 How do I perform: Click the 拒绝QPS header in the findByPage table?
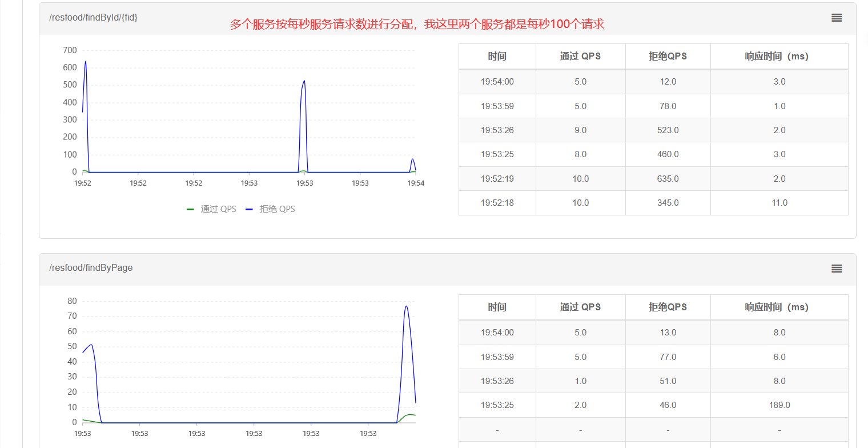(x=668, y=307)
